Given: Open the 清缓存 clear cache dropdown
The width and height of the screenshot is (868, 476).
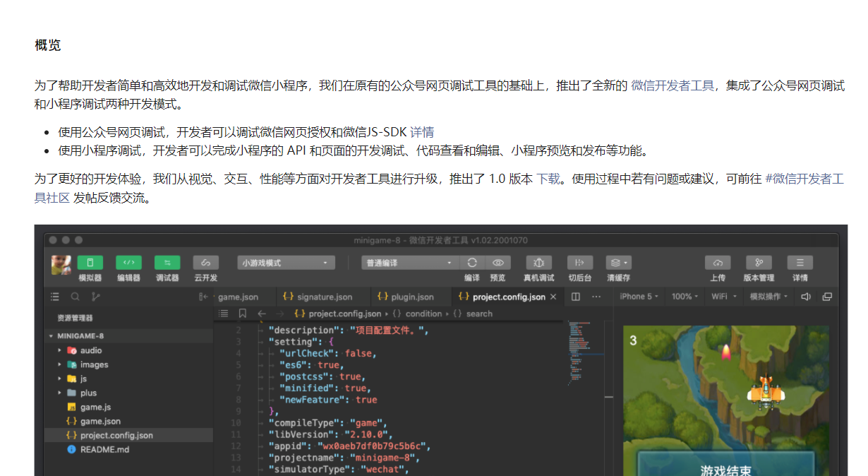Looking at the screenshot, I should click(618, 262).
